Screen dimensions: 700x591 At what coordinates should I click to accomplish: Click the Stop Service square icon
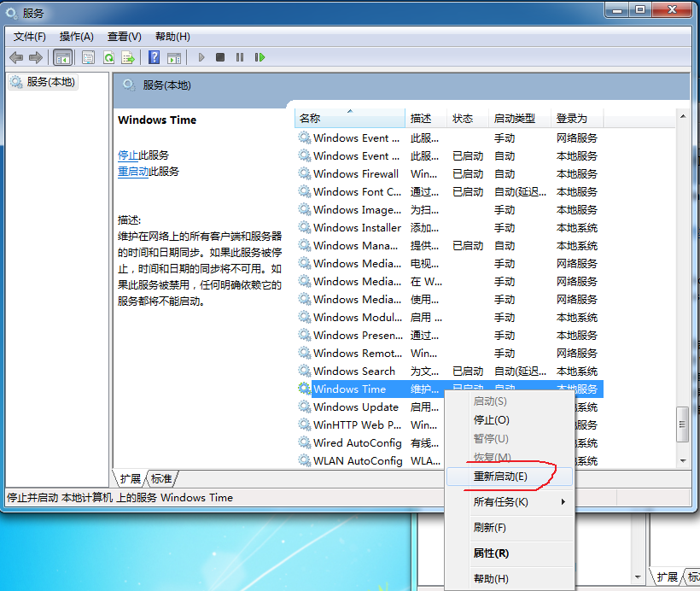(220, 57)
